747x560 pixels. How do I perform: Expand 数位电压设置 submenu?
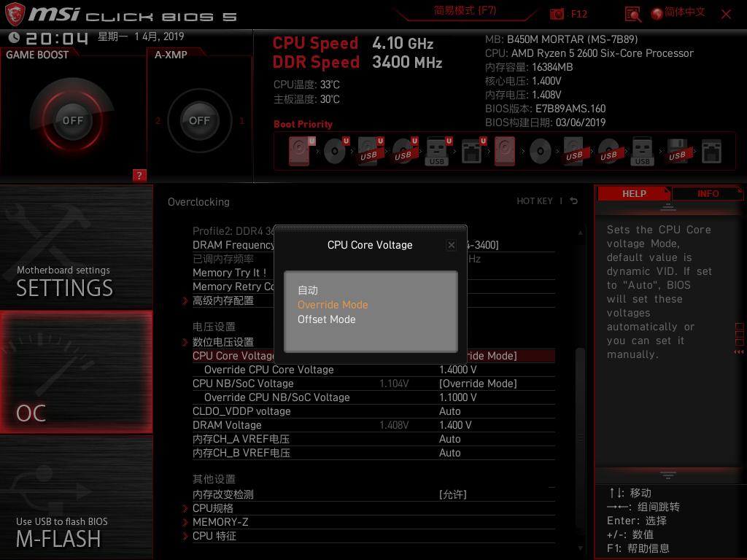(223, 342)
